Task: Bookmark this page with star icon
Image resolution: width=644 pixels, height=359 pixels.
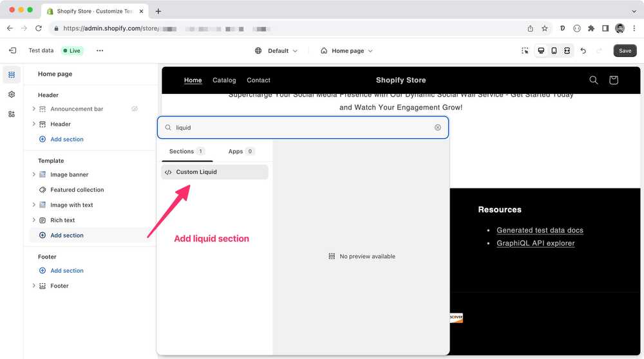Action: pyautogui.click(x=545, y=28)
